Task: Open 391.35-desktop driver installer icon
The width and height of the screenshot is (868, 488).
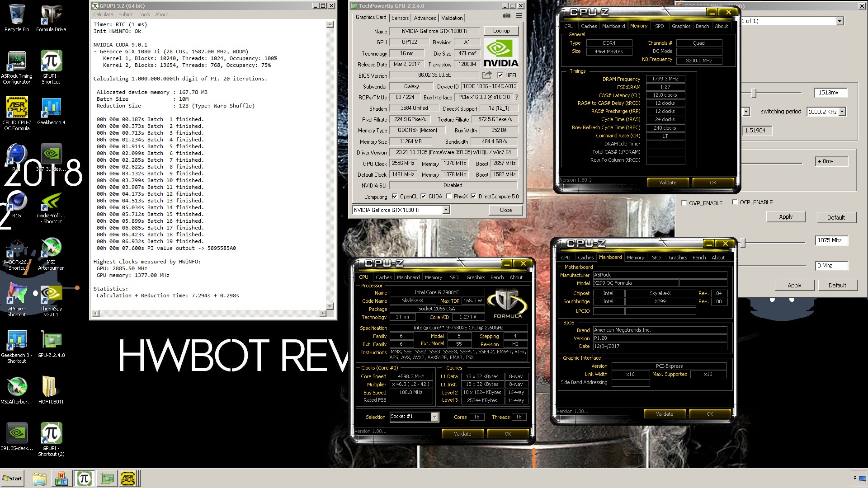Action: click(17, 437)
